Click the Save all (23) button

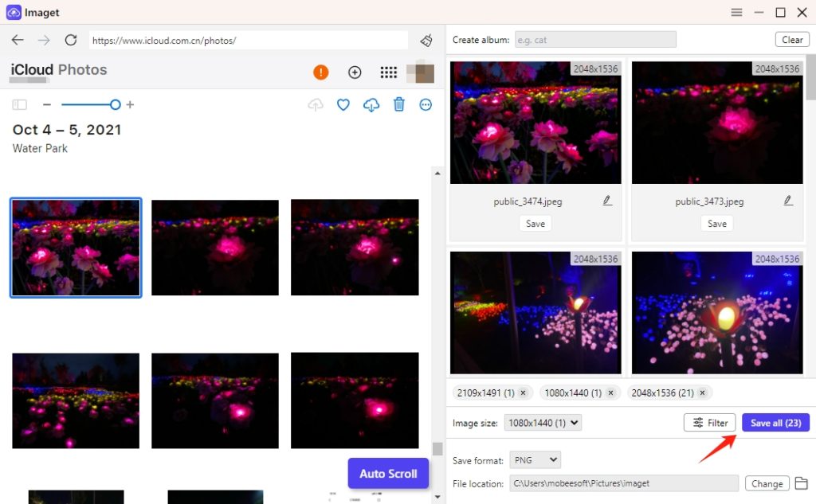tap(775, 423)
